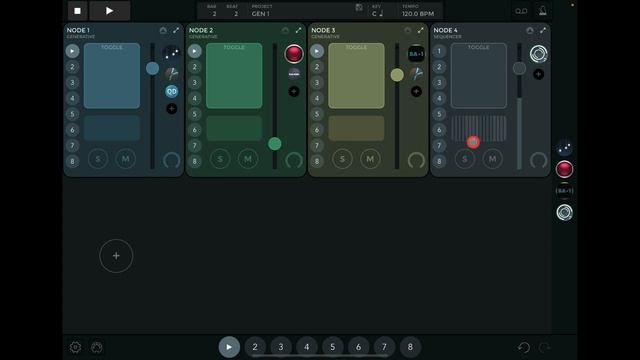This screenshot has height=360, width=640.
Task: Open Node 1 pinwheel effect icon
Action: pos(171,74)
